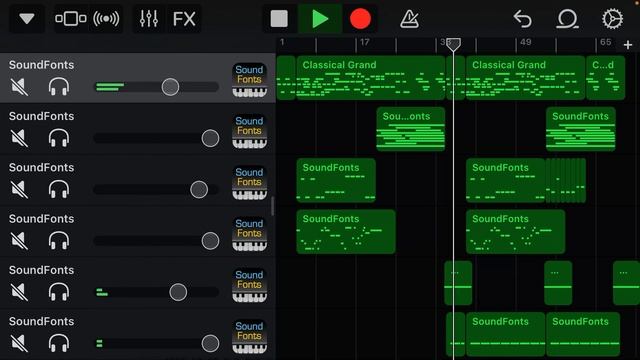This screenshot has height=360, width=640.
Task: Start recording with the red Record button
Action: [360, 19]
